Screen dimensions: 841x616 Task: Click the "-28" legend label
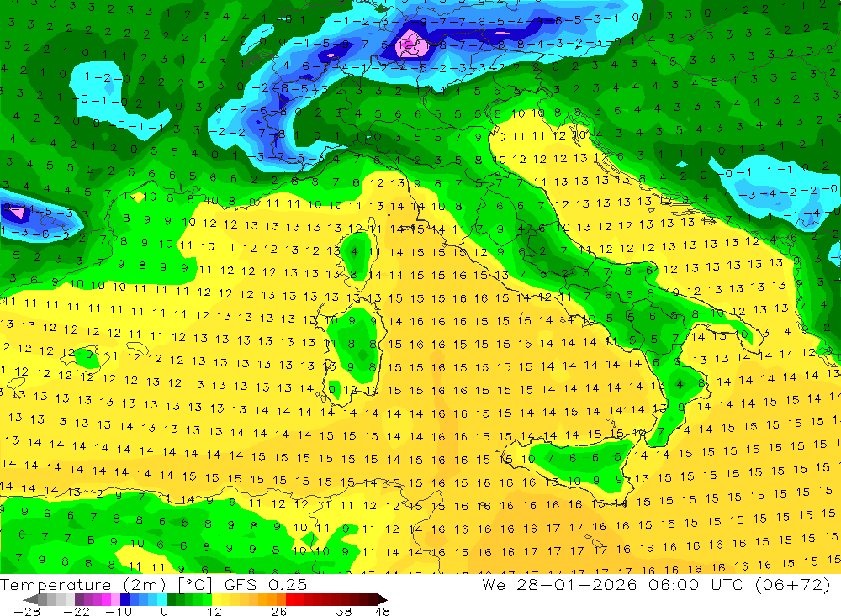coord(27,612)
